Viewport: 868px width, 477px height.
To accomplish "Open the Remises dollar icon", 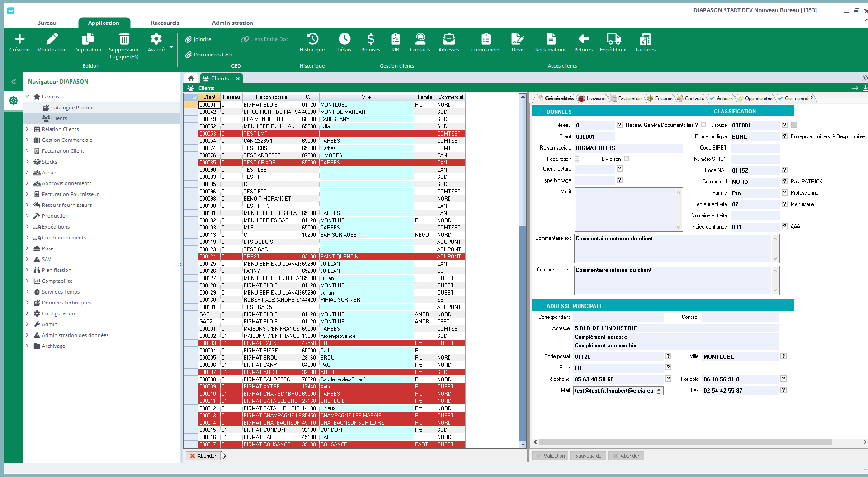I will [370, 39].
